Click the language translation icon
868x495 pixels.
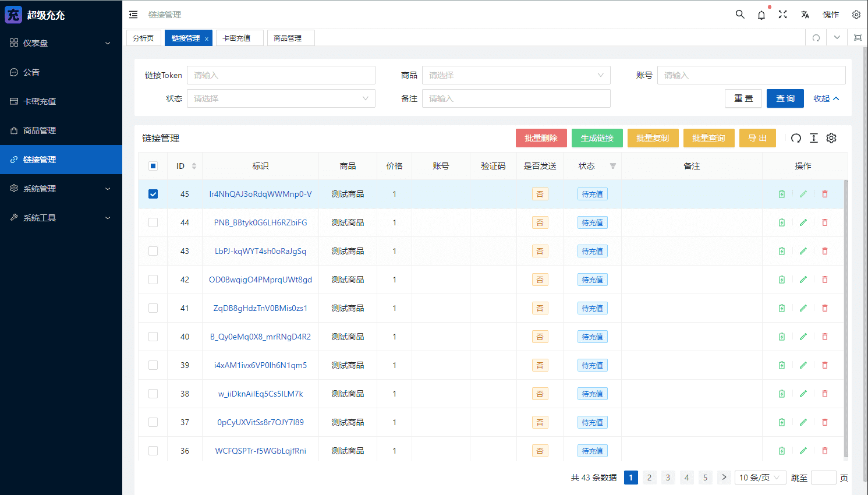tap(805, 15)
